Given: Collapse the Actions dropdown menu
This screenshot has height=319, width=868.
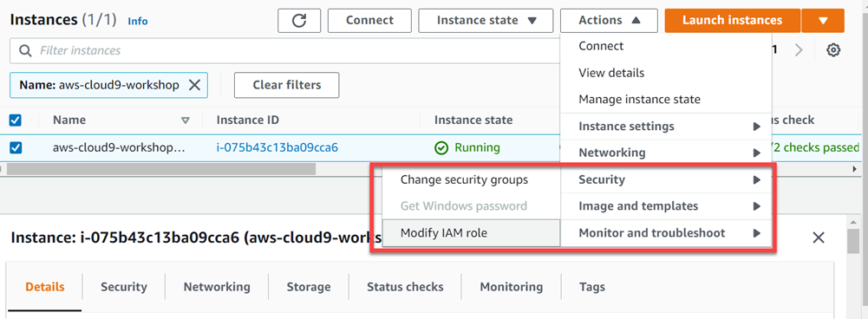Looking at the screenshot, I should point(609,21).
